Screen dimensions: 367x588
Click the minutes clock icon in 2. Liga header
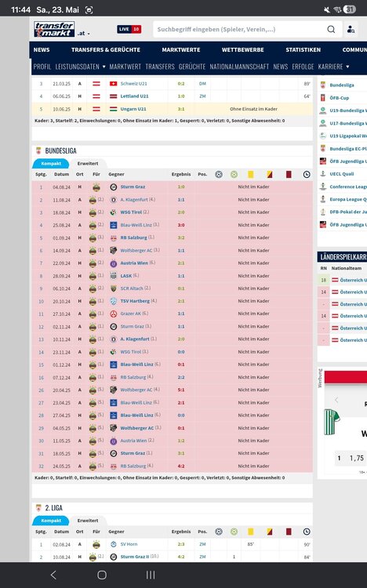click(x=307, y=532)
